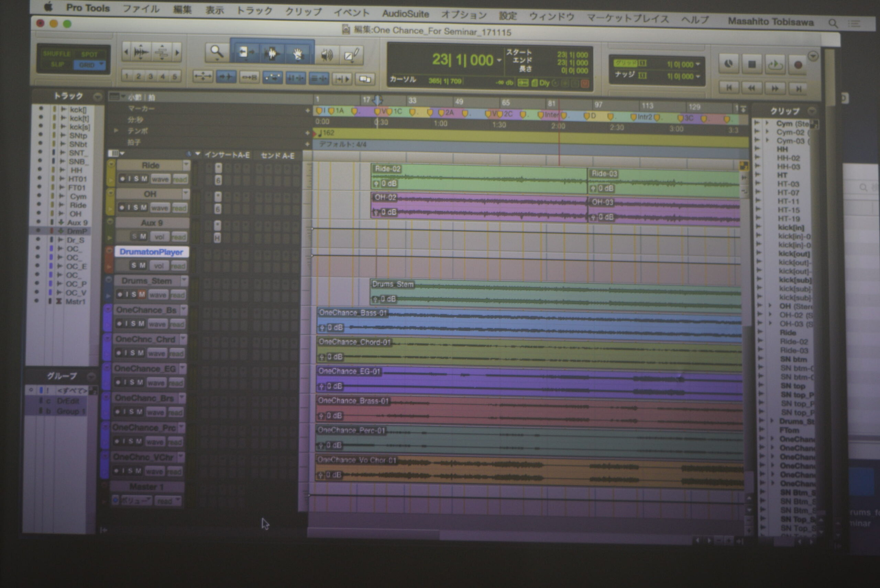Enable SHUFFLE edit mode

click(x=57, y=54)
